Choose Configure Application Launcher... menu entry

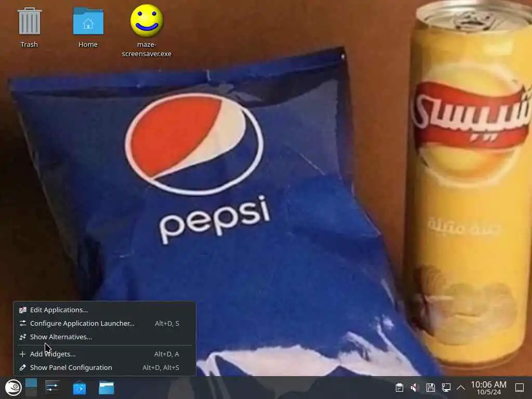tap(104, 323)
